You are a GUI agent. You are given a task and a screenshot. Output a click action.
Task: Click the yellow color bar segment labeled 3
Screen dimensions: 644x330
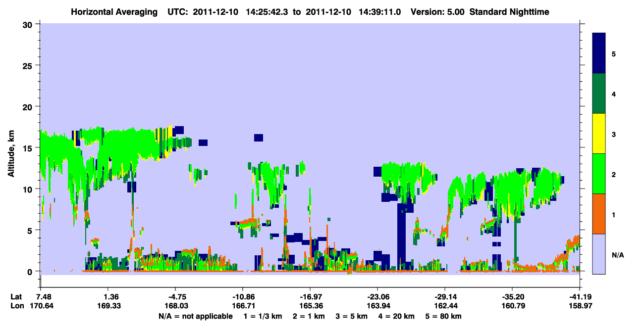pos(599,134)
